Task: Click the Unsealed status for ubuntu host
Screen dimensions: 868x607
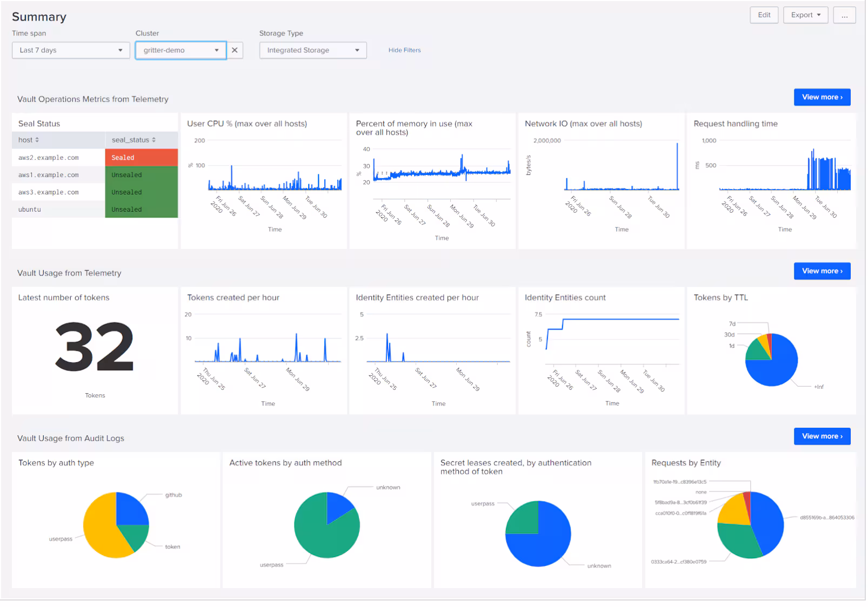Action: point(141,210)
